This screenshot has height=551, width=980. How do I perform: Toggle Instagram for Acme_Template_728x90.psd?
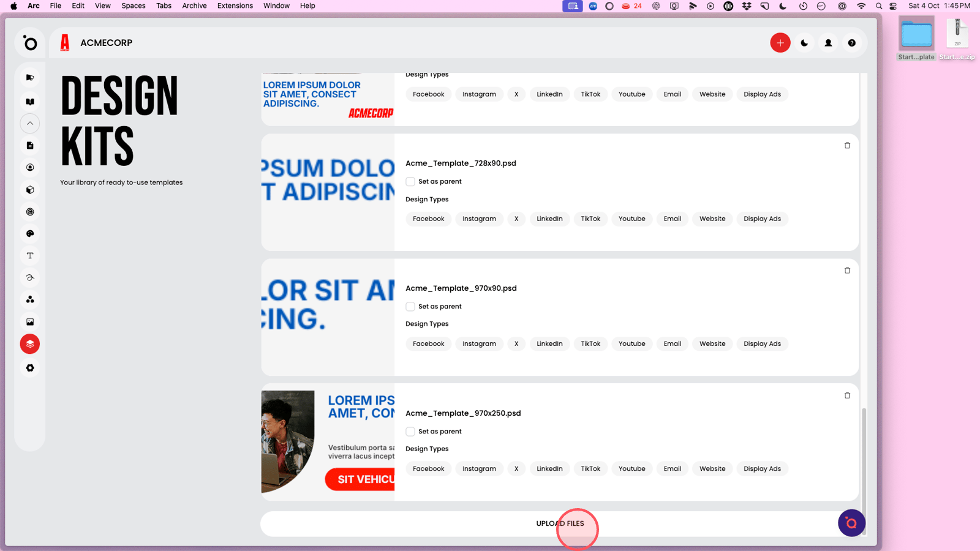coord(480,219)
